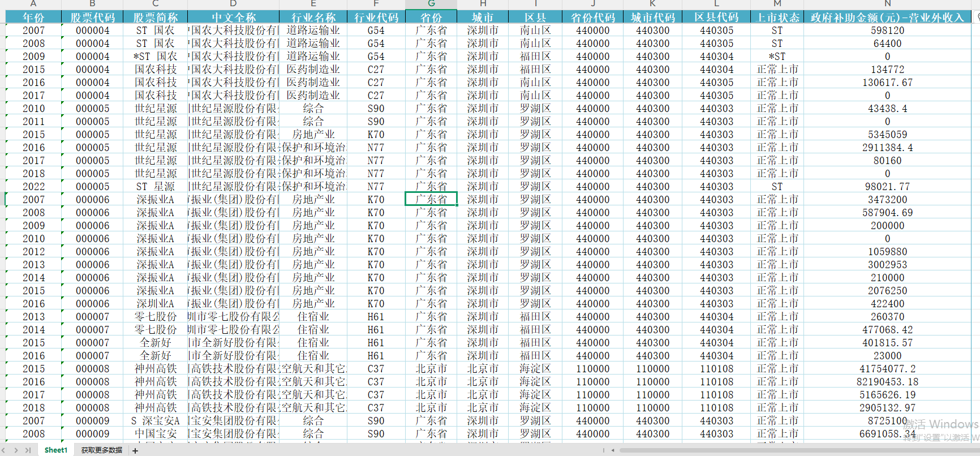The image size is (980, 456).
Task: Select the cell with value 41754077.2
Action: point(887,369)
